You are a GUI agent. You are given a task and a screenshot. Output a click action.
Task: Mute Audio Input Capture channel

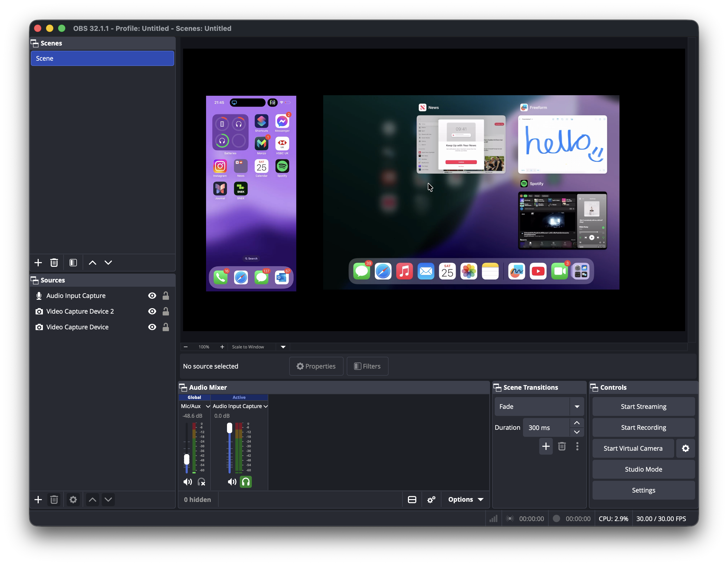pos(232,482)
